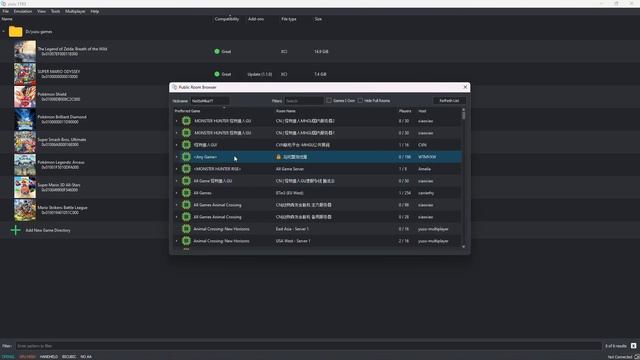This screenshot has width=640, height=360.
Task: Close the Public Room Browser dialog
Action: 465,87
